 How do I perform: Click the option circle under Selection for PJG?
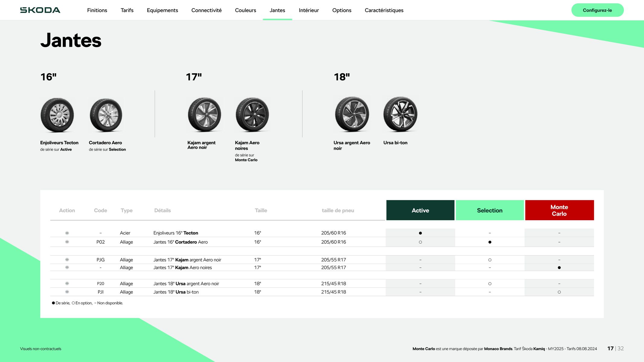point(490,260)
